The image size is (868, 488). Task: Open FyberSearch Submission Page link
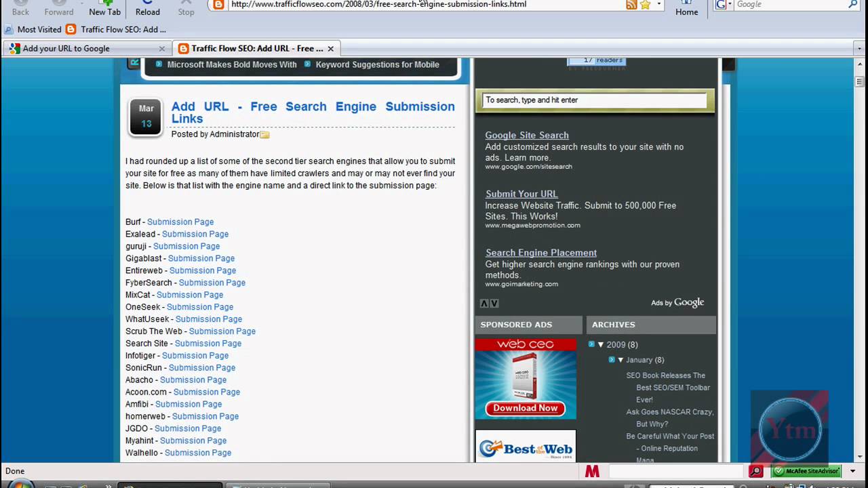[x=212, y=283]
